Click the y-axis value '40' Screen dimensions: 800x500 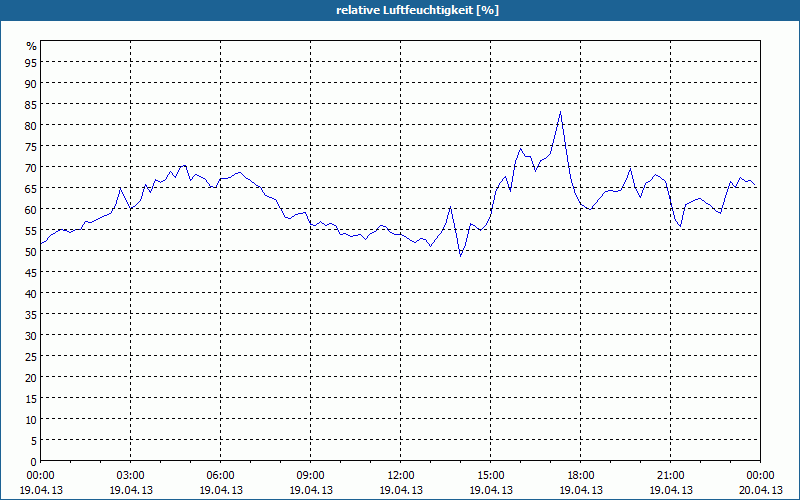31,293
